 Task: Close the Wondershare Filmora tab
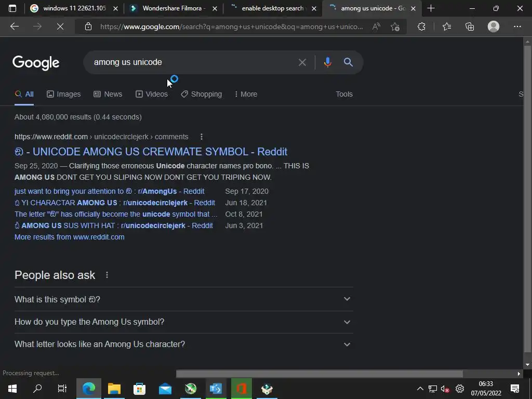[x=215, y=8]
